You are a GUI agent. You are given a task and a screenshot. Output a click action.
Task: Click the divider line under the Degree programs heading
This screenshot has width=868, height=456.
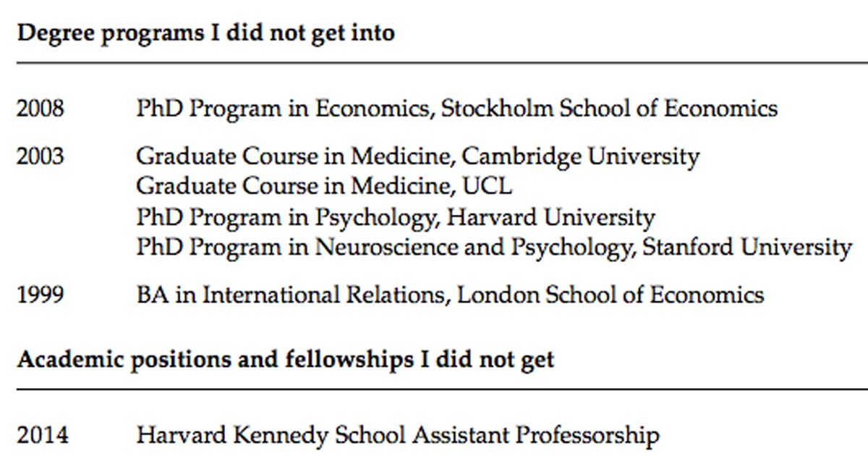point(434,63)
